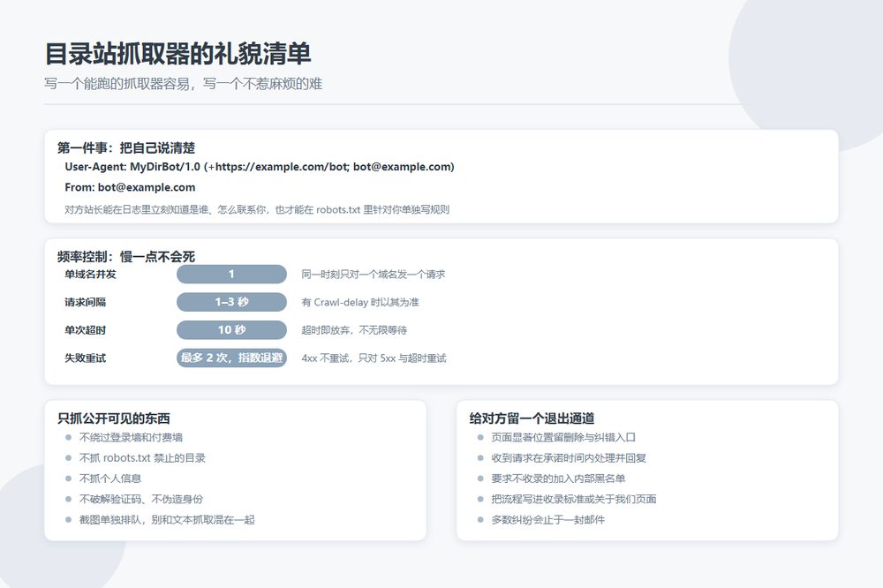
Task: Click the item 页面显著位置留删除与纠错入口
Action: (563, 437)
